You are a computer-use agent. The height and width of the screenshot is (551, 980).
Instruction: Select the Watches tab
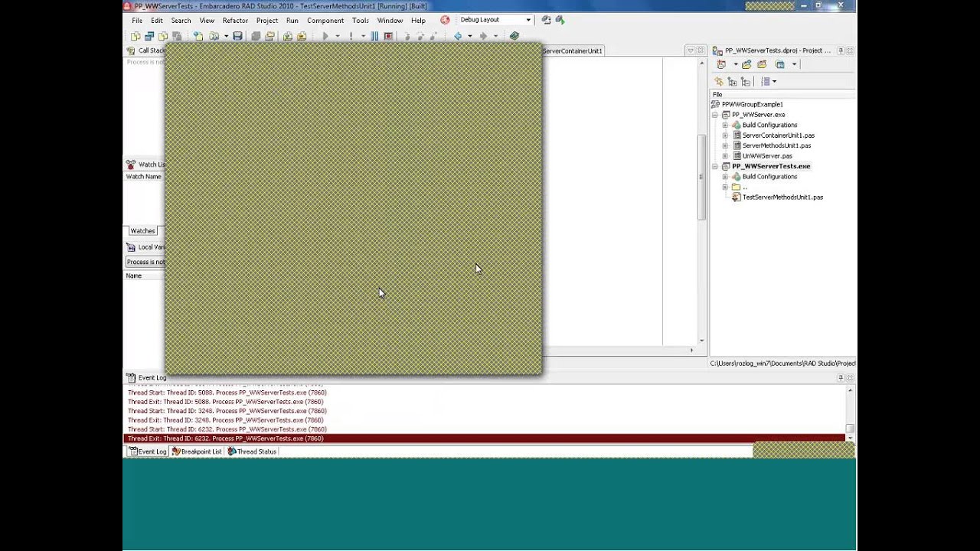(142, 230)
